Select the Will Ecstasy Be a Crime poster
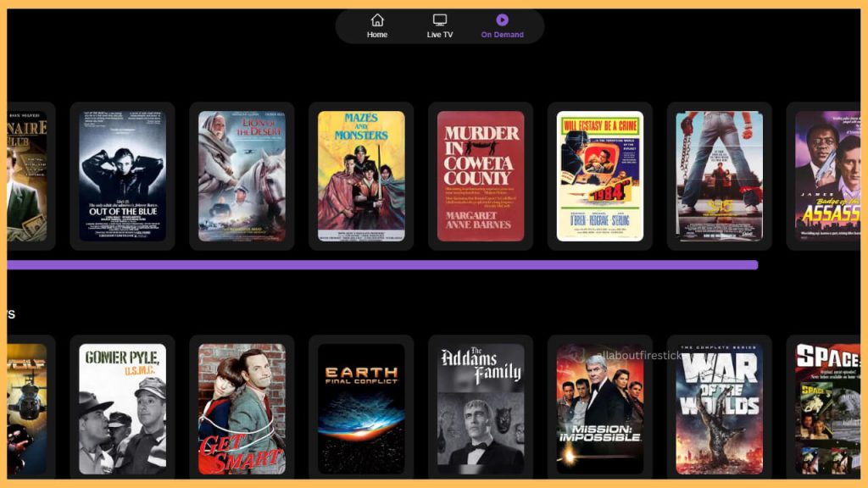Screen dimensions: 868x488 [x=599, y=175]
